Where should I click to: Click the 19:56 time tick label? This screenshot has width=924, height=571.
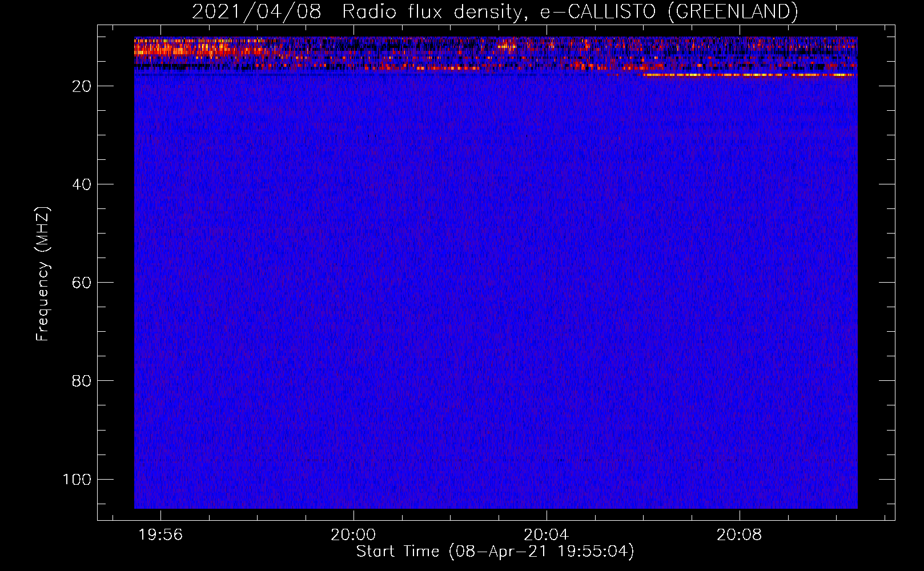pyautogui.click(x=160, y=535)
